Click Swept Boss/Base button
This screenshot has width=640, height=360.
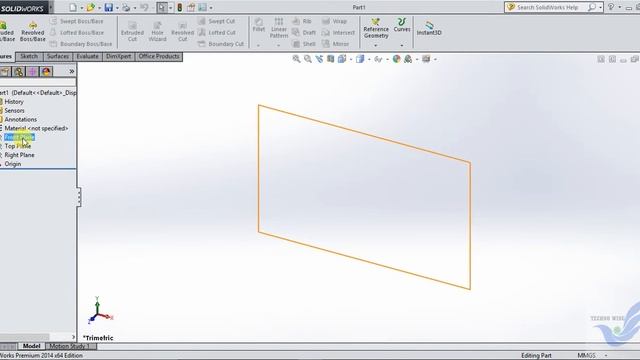(x=77, y=21)
